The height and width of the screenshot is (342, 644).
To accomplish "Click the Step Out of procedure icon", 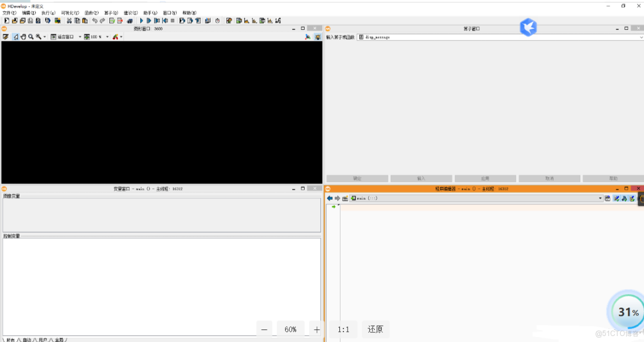I will click(x=190, y=21).
